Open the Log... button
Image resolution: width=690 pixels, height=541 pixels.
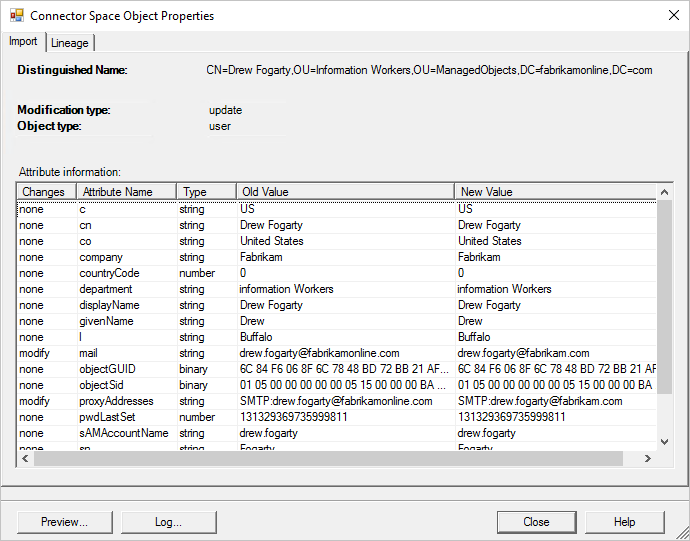click(168, 522)
